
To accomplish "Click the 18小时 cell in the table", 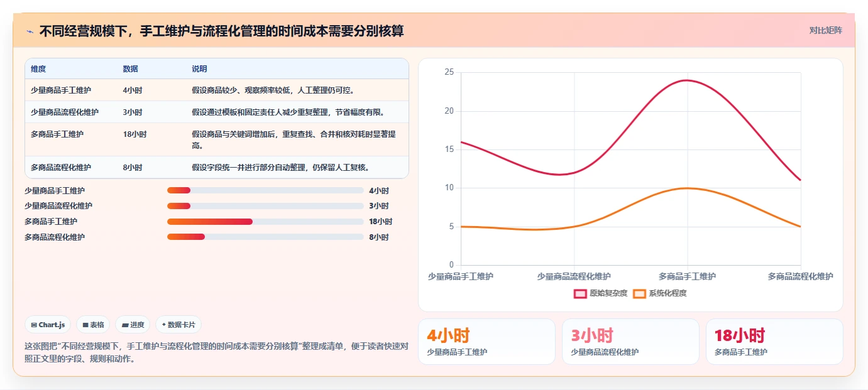I will [x=135, y=134].
